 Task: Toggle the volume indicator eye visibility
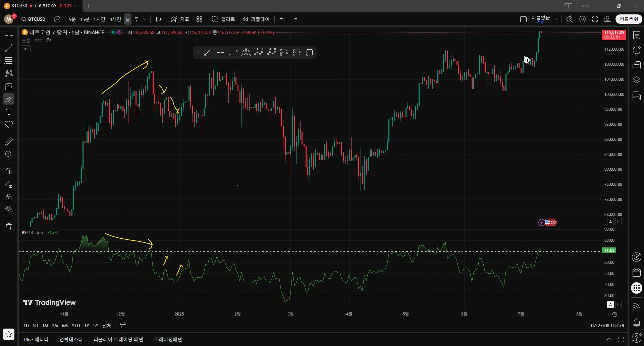click(48, 41)
